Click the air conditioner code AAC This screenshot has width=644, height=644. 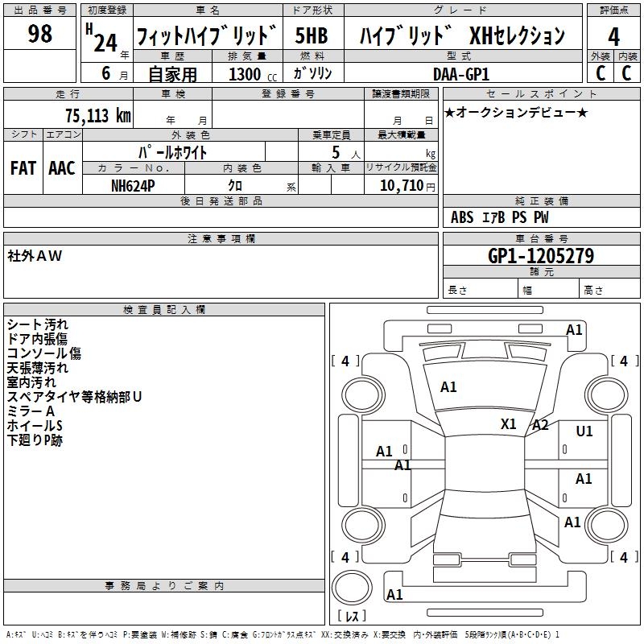[x=62, y=168]
